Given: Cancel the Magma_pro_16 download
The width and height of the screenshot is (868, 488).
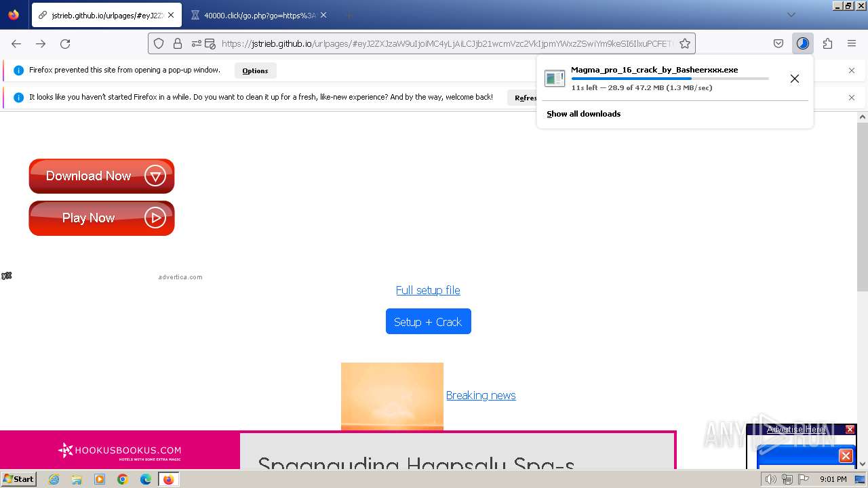Looking at the screenshot, I should pyautogui.click(x=795, y=79).
